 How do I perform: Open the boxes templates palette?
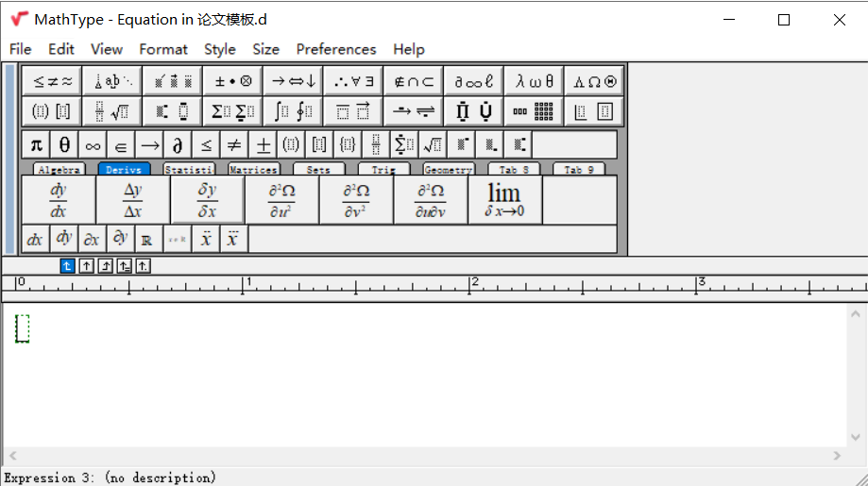point(594,111)
